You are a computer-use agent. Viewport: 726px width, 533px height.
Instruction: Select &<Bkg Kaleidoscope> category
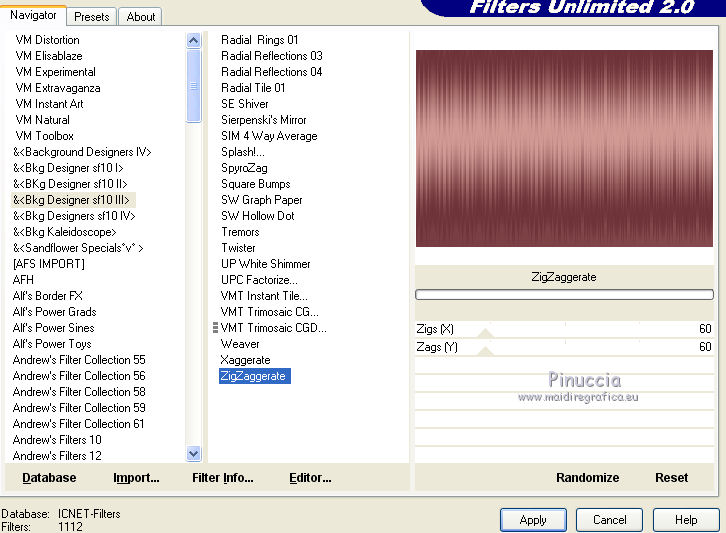click(64, 232)
